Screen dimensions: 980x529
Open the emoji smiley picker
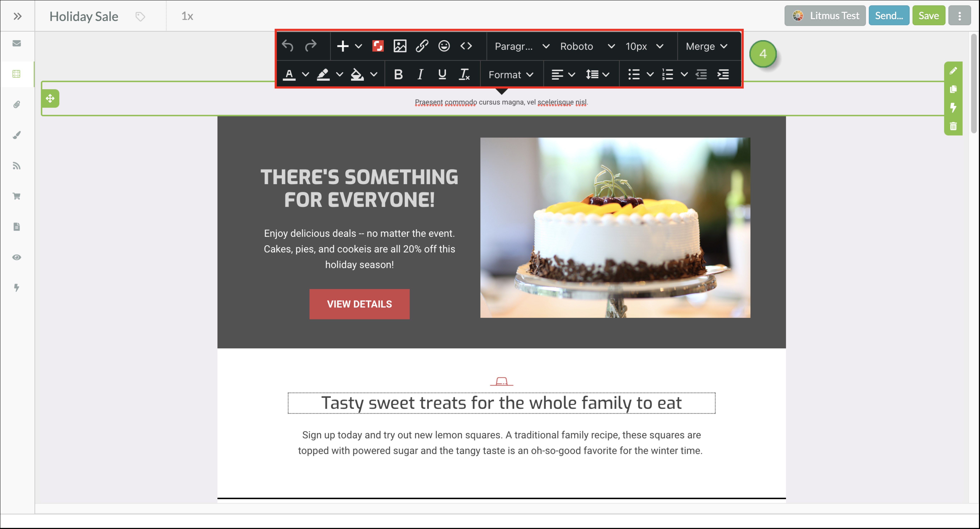click(x=444, y=46)
